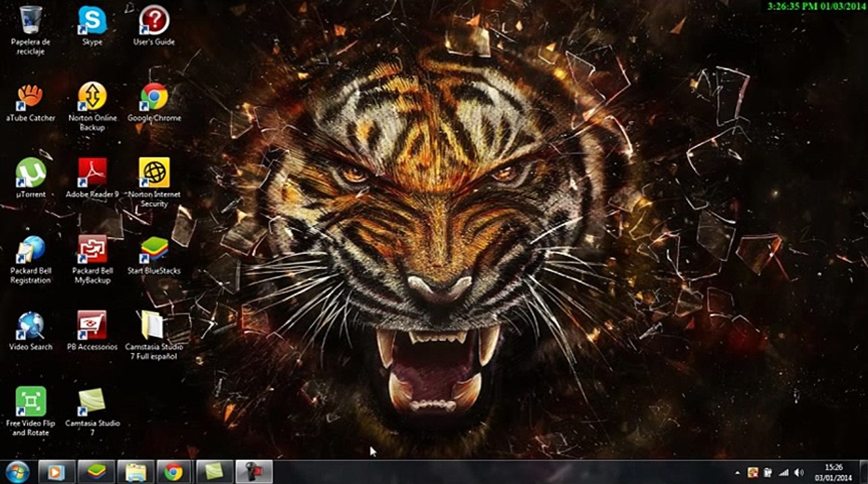Launch Google Chrome from the desktop
868x484 pixels.
point(154,102)
